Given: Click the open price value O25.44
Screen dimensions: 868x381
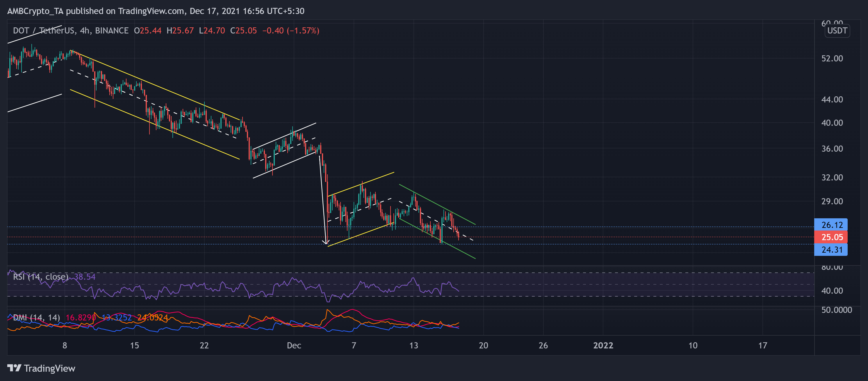Looking at the screenshot, I should pos(148,31).
